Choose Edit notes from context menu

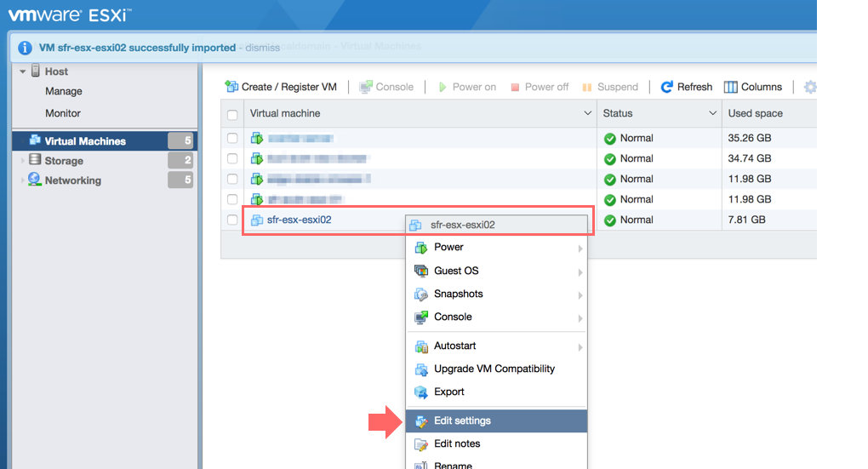[x=497, y=443]
